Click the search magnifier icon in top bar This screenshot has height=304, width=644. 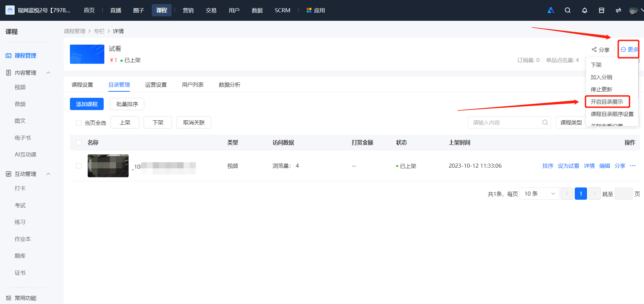[568, 10]
